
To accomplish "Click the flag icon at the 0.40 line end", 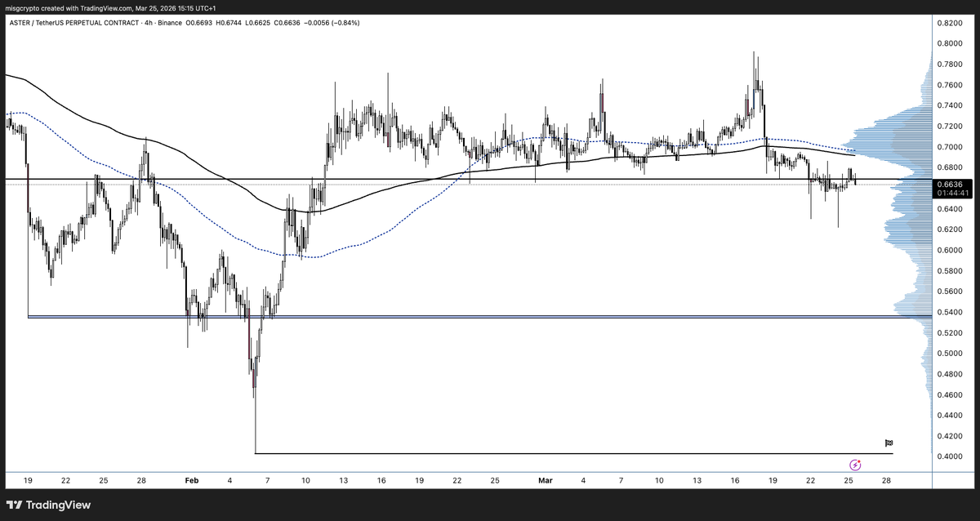I will (889, 443).
